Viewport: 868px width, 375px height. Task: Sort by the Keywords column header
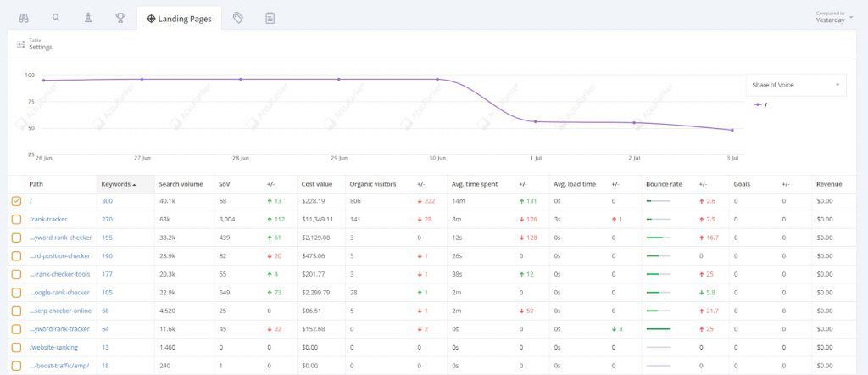[x=116, y=184]
